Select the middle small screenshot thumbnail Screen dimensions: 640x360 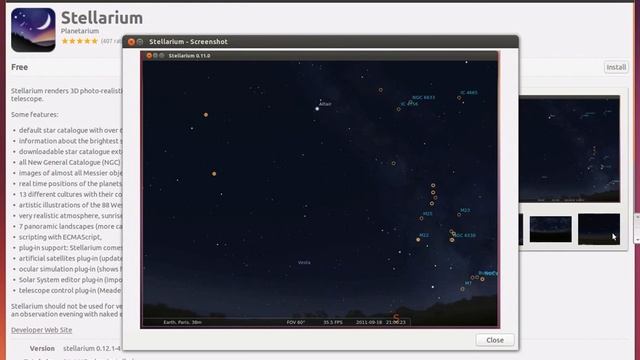[x=551, y=229]
